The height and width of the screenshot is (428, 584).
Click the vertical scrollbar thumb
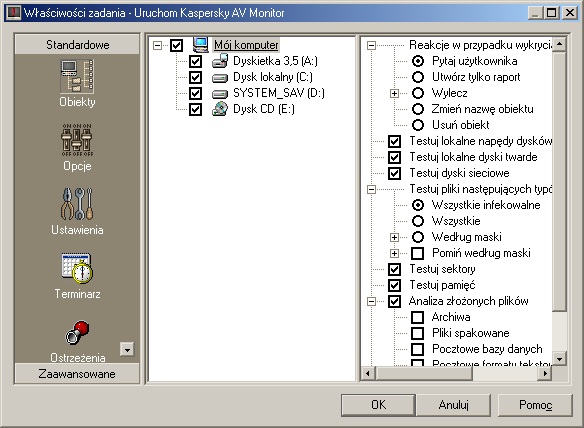(559, 181)
